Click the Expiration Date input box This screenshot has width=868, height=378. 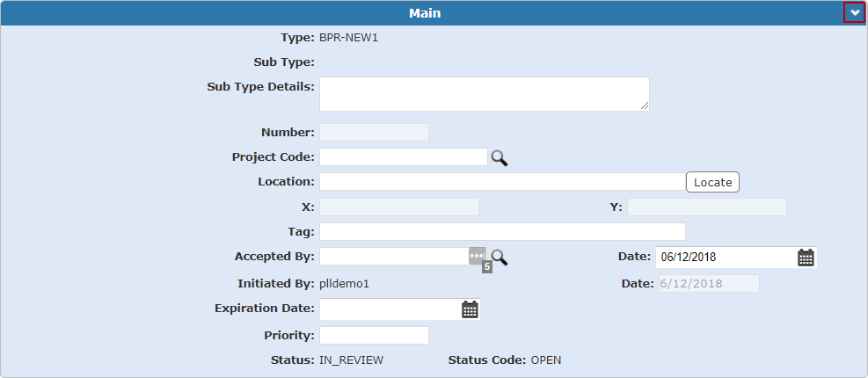point(389,309)
